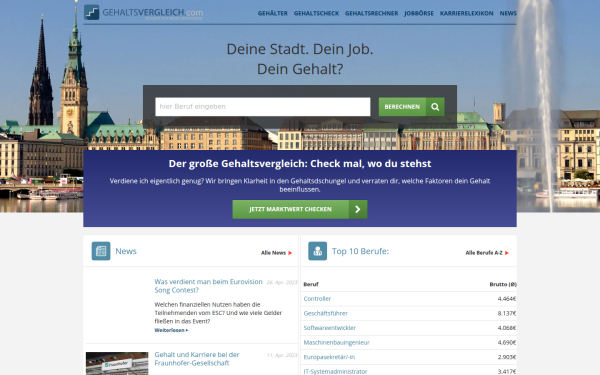Click the Gehaltsvergleich.com site name text
This screenshot has width=600, height=375.
(153, 13)
